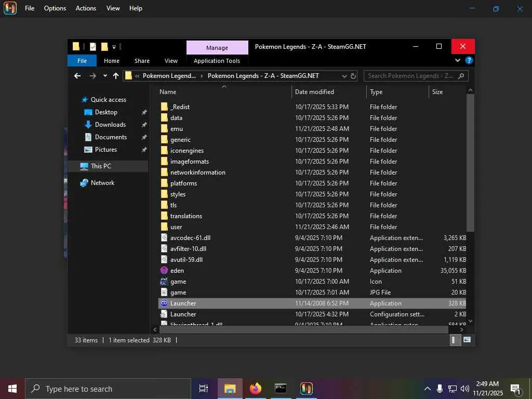Switch to the Share ribbon tab

(142, 61)
